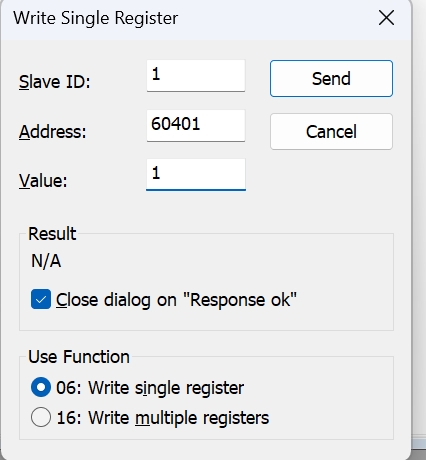Click the '16: Write multiple registers' label text

pos(163,418)
